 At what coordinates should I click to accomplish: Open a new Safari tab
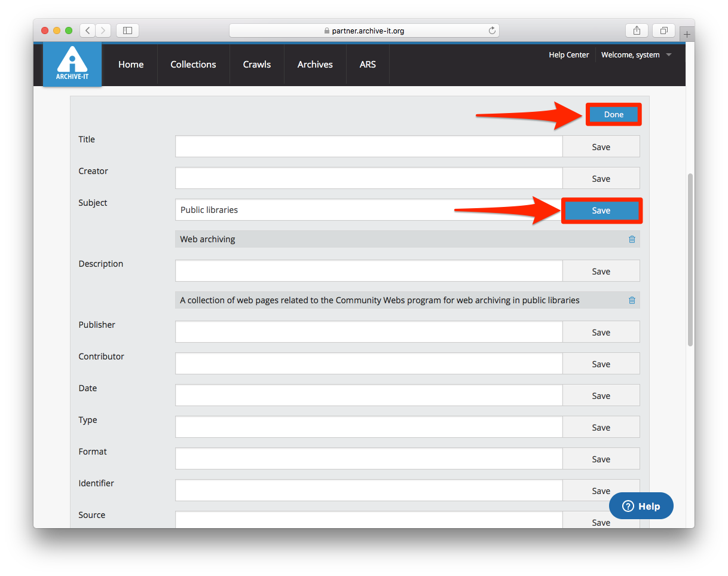687,35
